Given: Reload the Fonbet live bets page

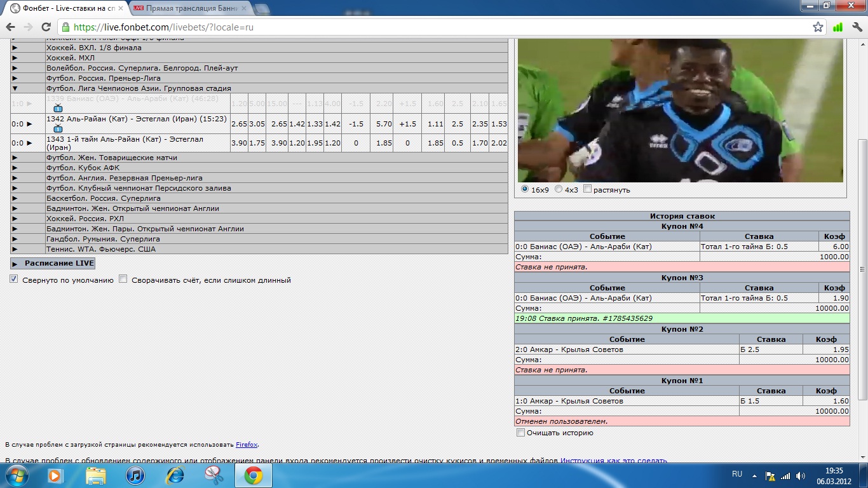Looking at the screenshot, I should point(46,27).
